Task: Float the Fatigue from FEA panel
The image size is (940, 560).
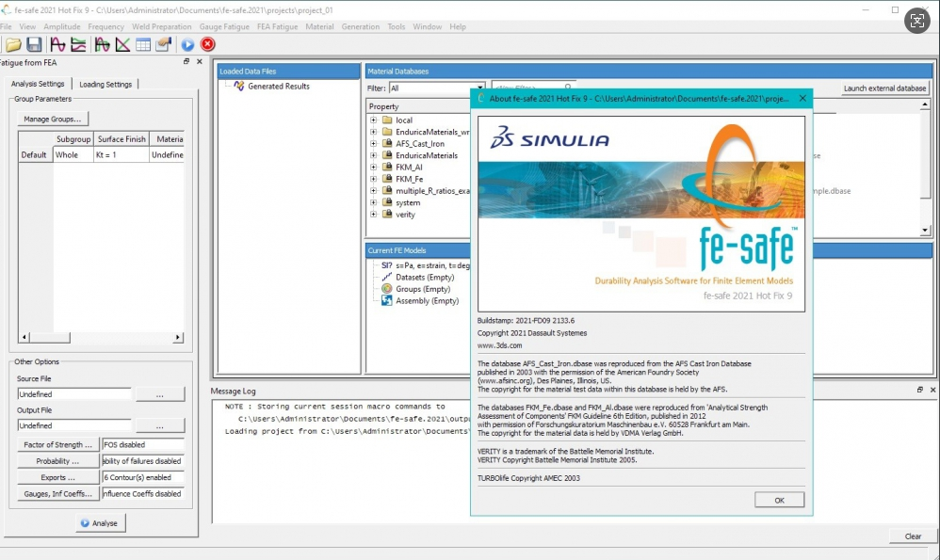Action: (186, 62)
